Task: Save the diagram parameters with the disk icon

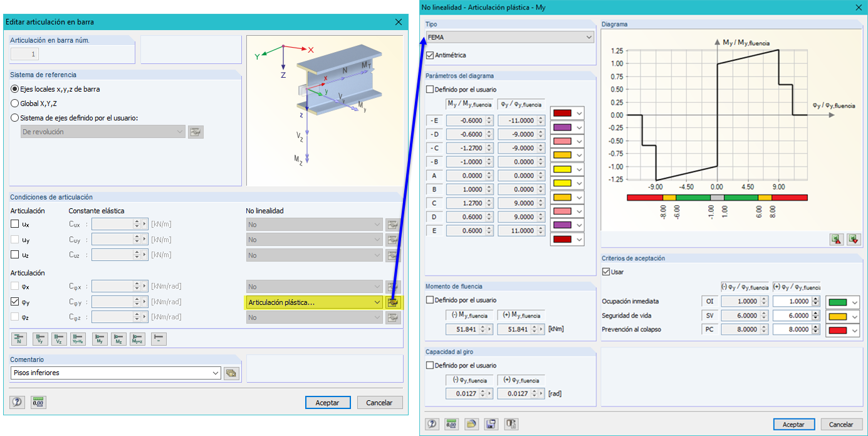Action: click(491, 424)
